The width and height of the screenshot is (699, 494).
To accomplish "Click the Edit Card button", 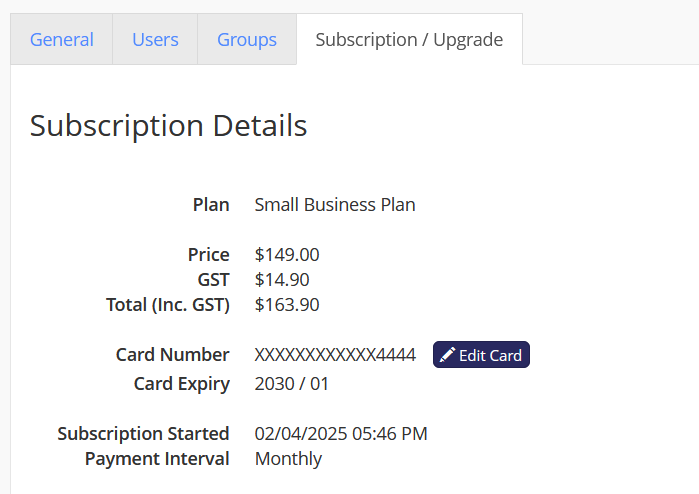I will 481,355.
